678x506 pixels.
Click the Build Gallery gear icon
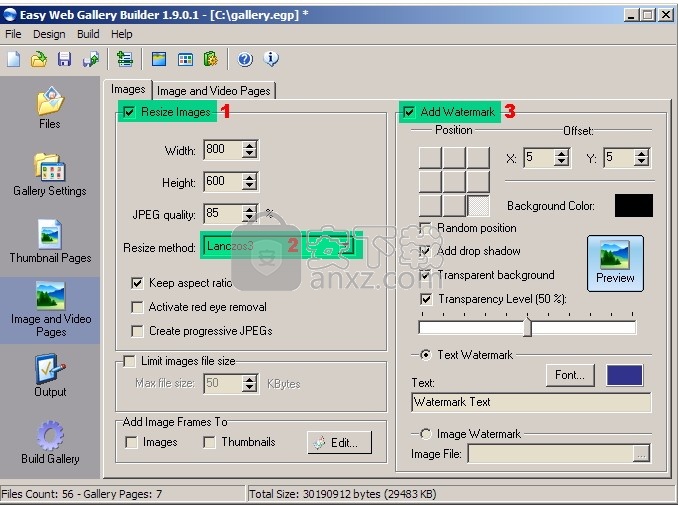pos(50,435)
